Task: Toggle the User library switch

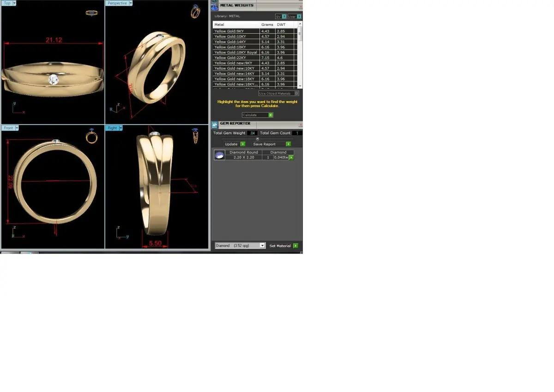Action: pyautogui.click(x=295, y=16)
